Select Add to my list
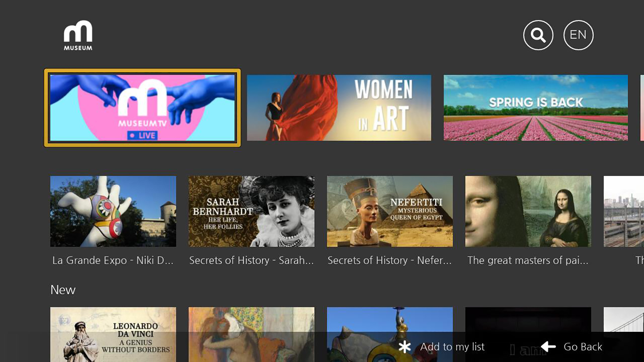The width and height of the screenshot is (644, 362). pyautogui.click(x=453, y=347)
